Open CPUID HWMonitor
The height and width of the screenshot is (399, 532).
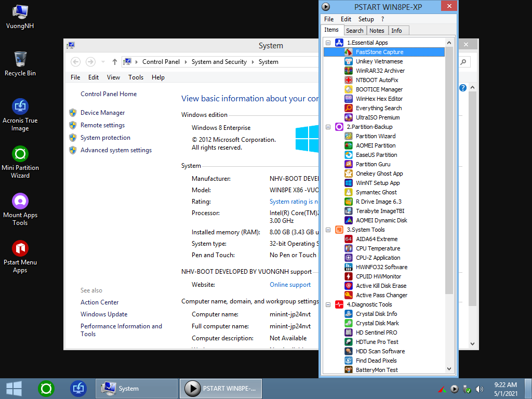point(378,276)
